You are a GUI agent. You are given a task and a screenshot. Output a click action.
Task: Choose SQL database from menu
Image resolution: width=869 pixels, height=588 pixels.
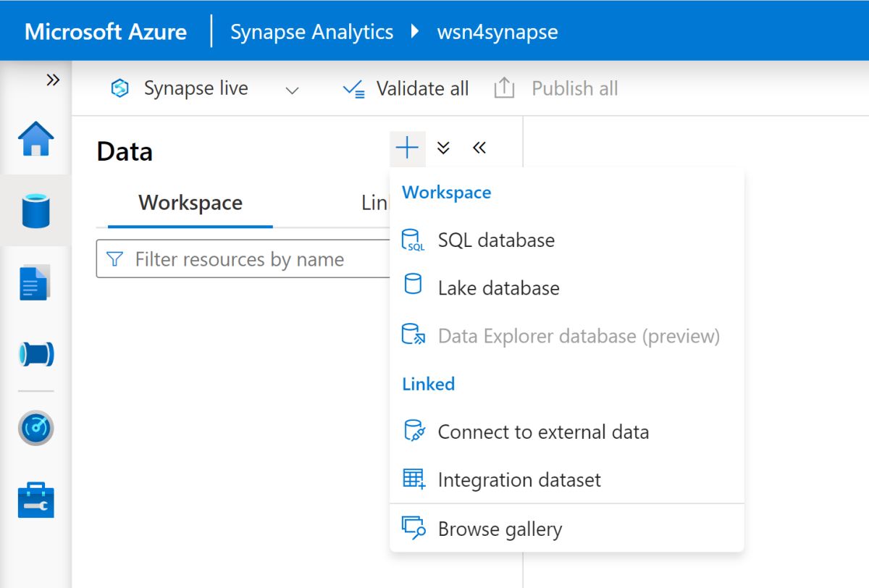pos(496,240)
